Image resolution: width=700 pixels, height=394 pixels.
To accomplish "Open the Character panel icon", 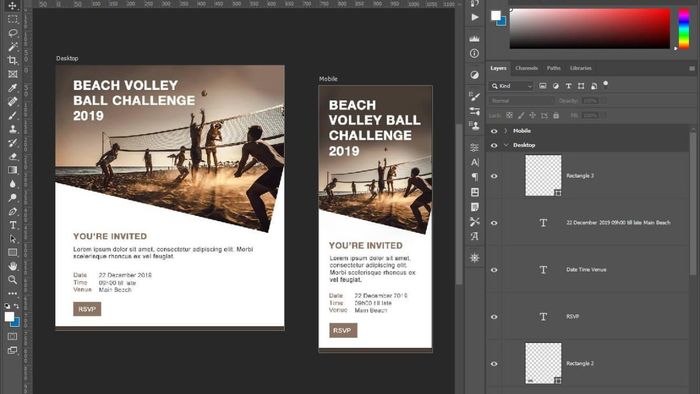I will (x=475, y=162).
